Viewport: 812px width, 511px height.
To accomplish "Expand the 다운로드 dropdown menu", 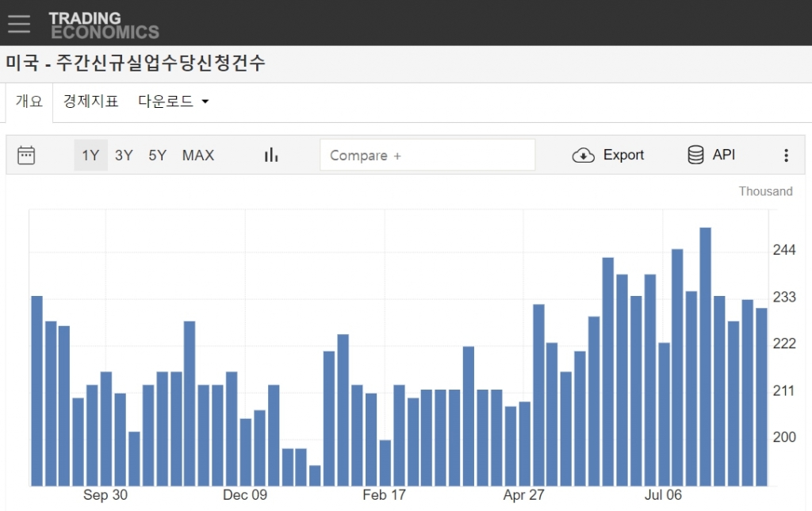I will [173, 102].
